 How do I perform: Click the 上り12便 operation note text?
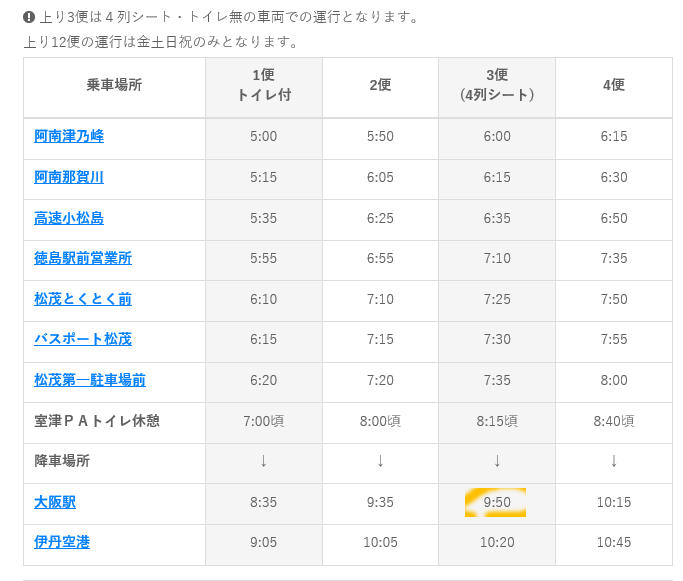[161, 42]
